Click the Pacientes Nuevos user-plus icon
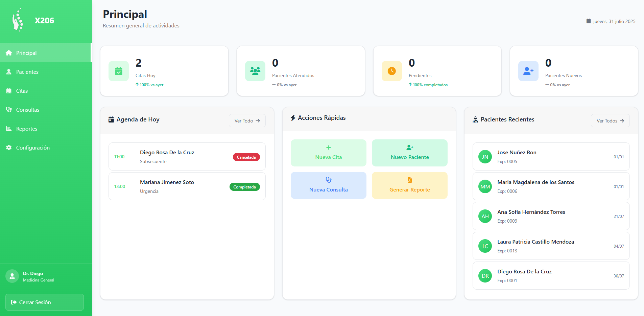 click(528, 71)
